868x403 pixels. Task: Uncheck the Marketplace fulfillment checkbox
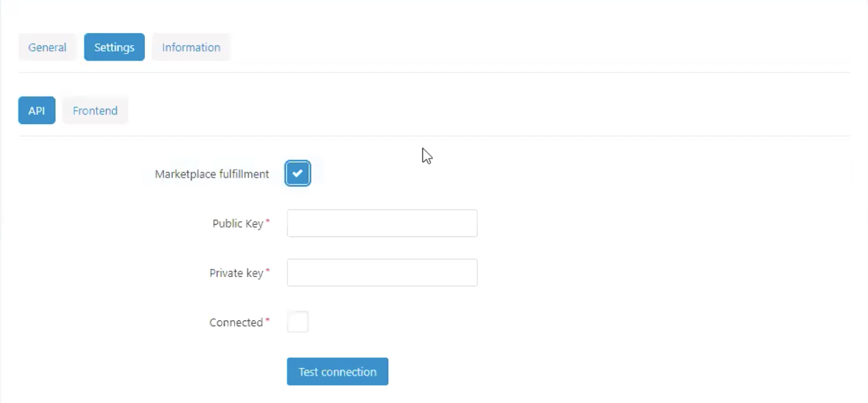(298, 173)
